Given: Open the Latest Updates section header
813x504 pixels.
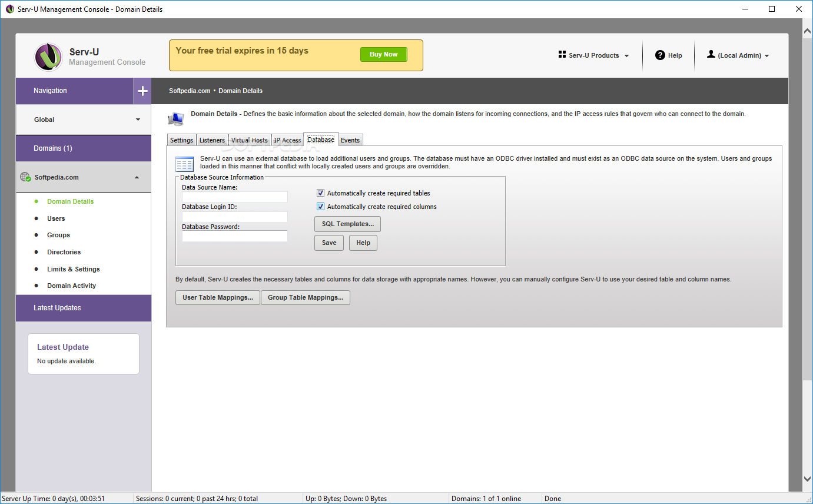Looking at the screenshot, I should (x=84, y=308).
